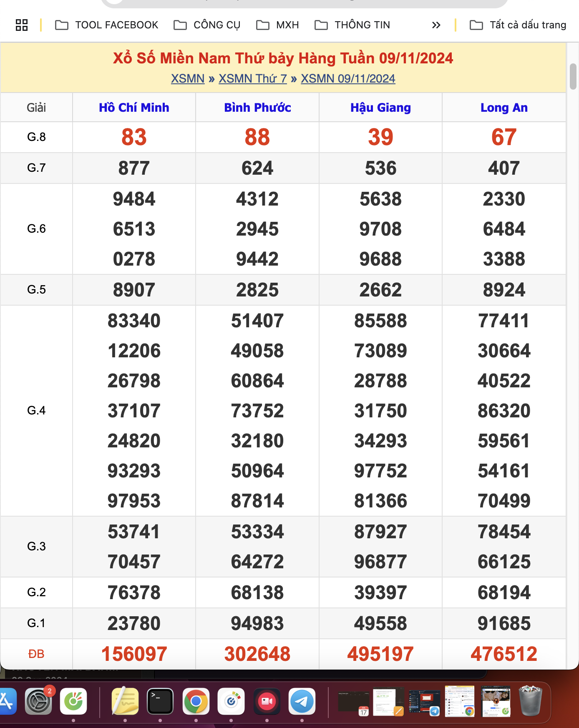Open the MXH bookmark folder
Screen dimensions: 579x728
point(277,25)
